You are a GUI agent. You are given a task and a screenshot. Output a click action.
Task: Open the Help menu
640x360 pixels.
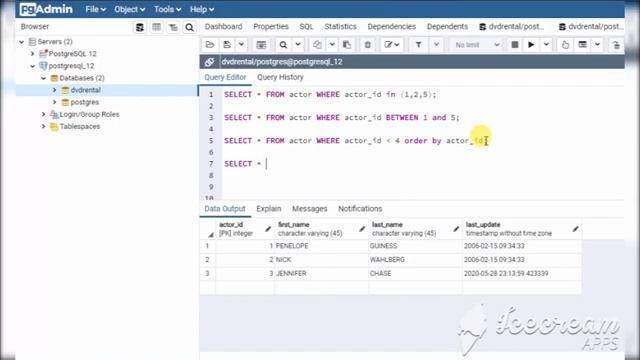[202, 9]
